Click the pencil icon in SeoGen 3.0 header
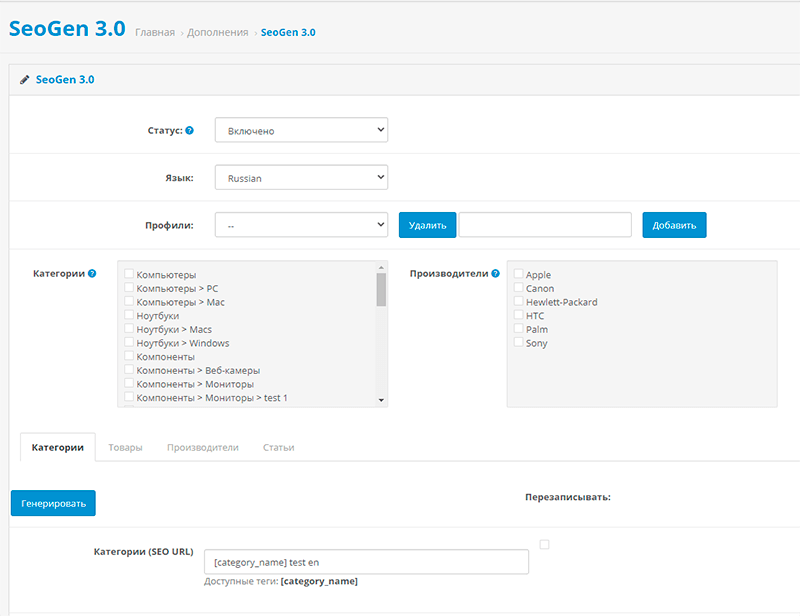The image size is (800, 616). 24,80
